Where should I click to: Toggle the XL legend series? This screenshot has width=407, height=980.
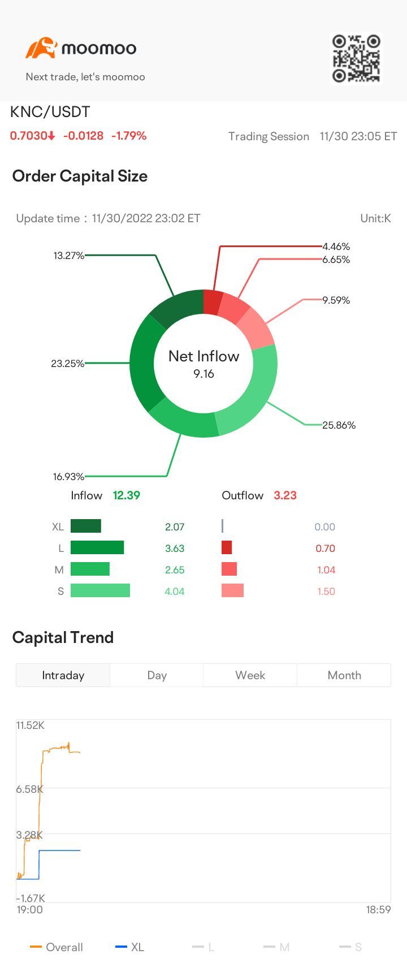pos(129,947)
